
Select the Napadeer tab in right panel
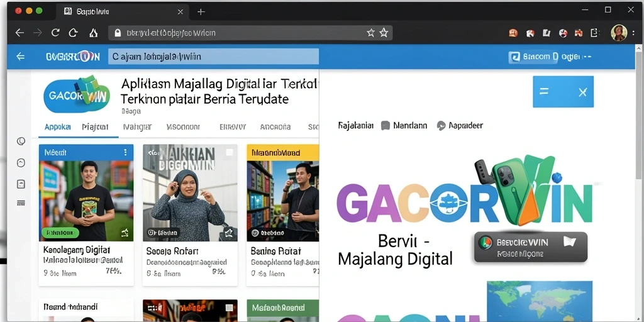click(460, 125)
